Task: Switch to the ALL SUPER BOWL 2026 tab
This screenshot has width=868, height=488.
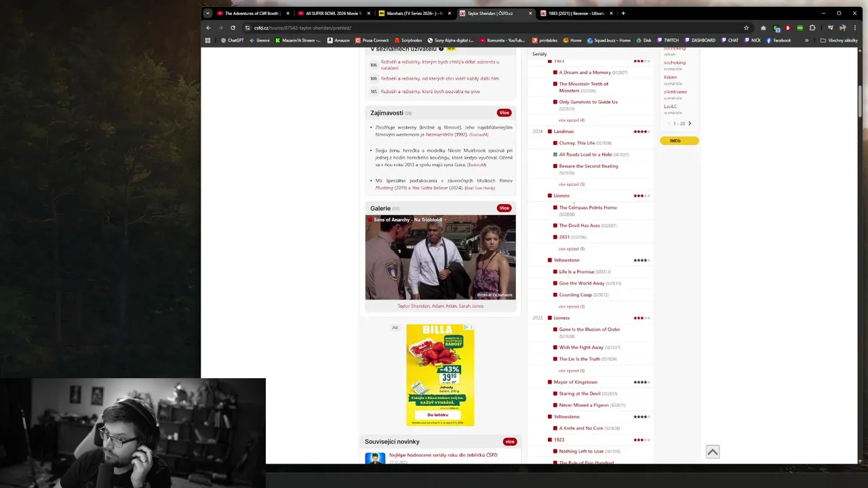Action: (x=334, y=13)
